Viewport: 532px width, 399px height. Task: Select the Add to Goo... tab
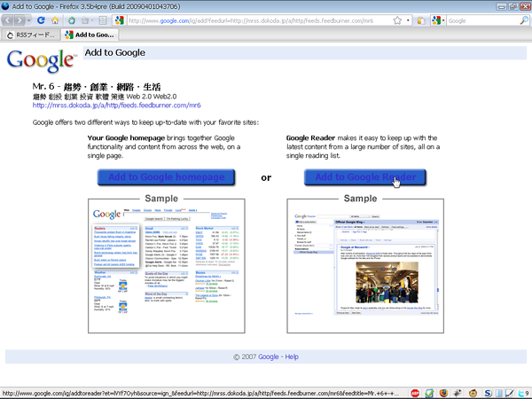click(90, 35)
